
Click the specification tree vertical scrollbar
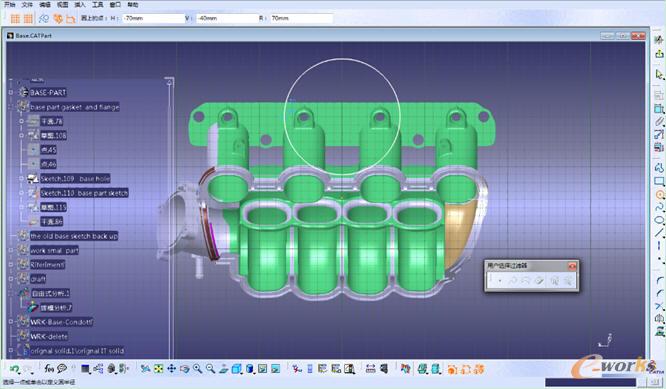(169, 219)
